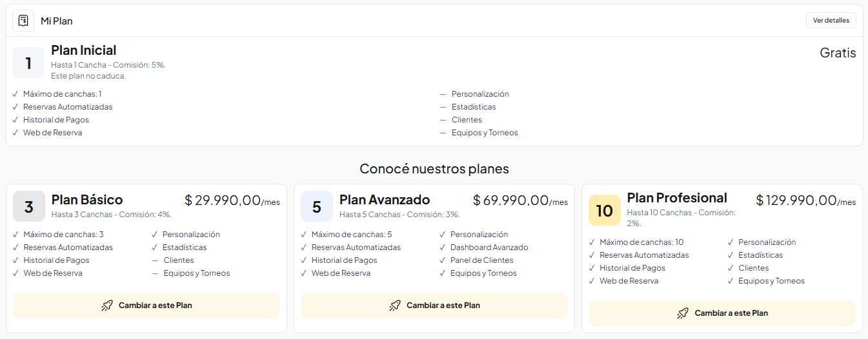Click the Plan Básico title
This screenshot has width=868, height=339.
point(87,200)
